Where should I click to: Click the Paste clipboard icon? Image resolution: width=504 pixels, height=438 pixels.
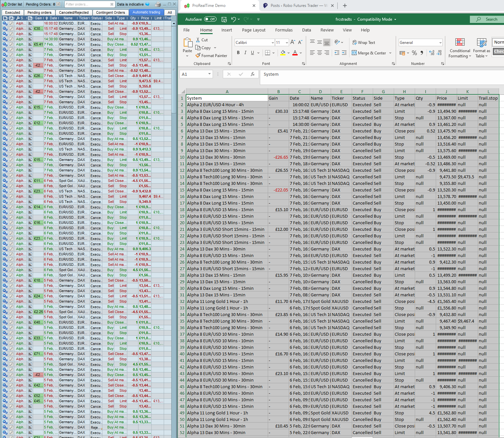[187, 43]
